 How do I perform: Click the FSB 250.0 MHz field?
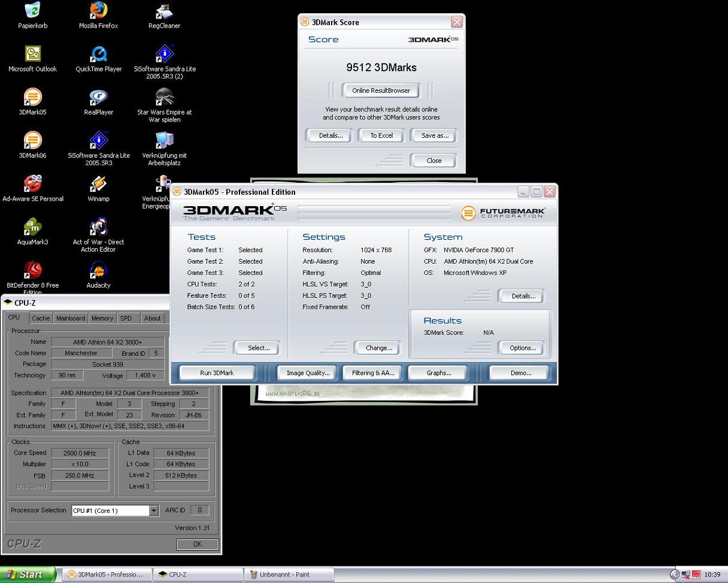tap(80, 475)
